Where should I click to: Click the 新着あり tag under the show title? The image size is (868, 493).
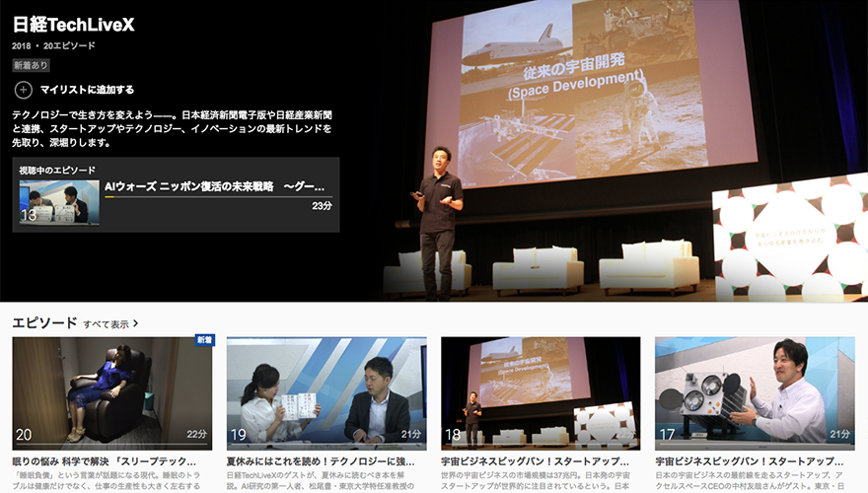(x=31, y=65)
